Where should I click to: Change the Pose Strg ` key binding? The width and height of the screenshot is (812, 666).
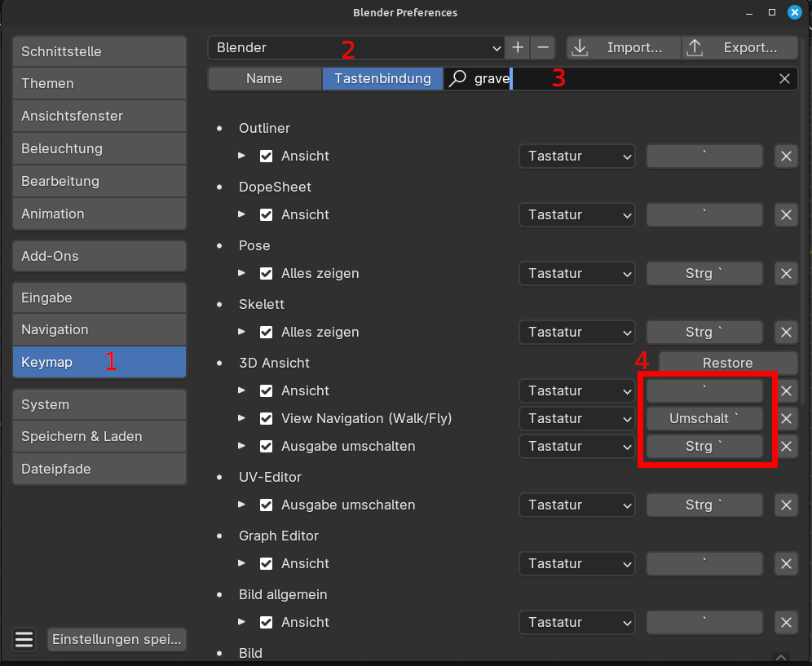tap(704, 273)
